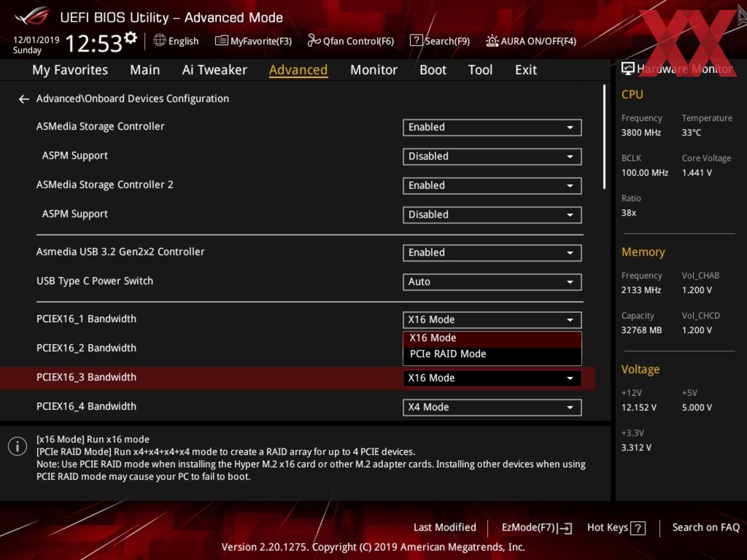Open PCIEX16_1 Bandwidth dropdown

[x=492, y=320]
